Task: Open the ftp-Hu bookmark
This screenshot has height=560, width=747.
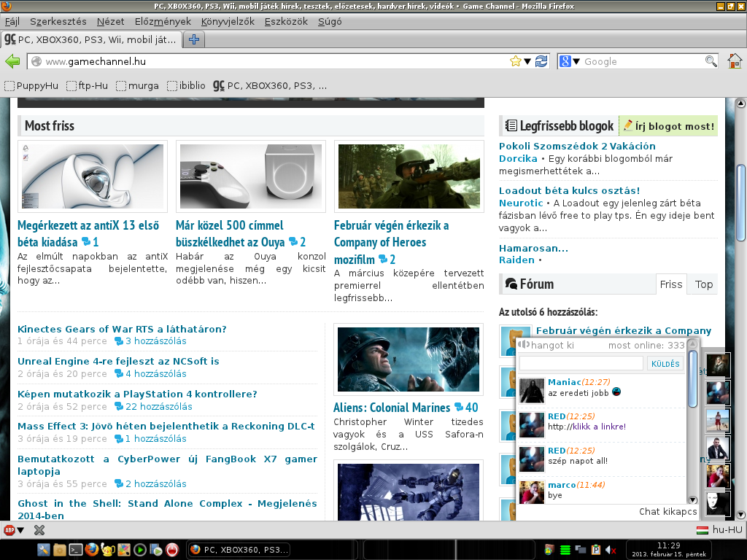Action: pos(88,86)
